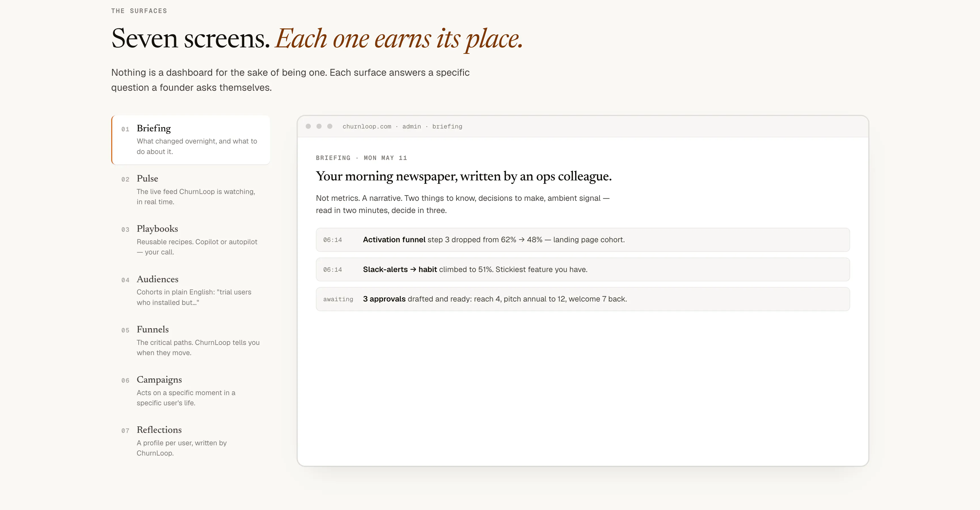Click the 'BRIEFING · MON MAY 11' label
Screen dimensions: 980x510
coord(362,158)
